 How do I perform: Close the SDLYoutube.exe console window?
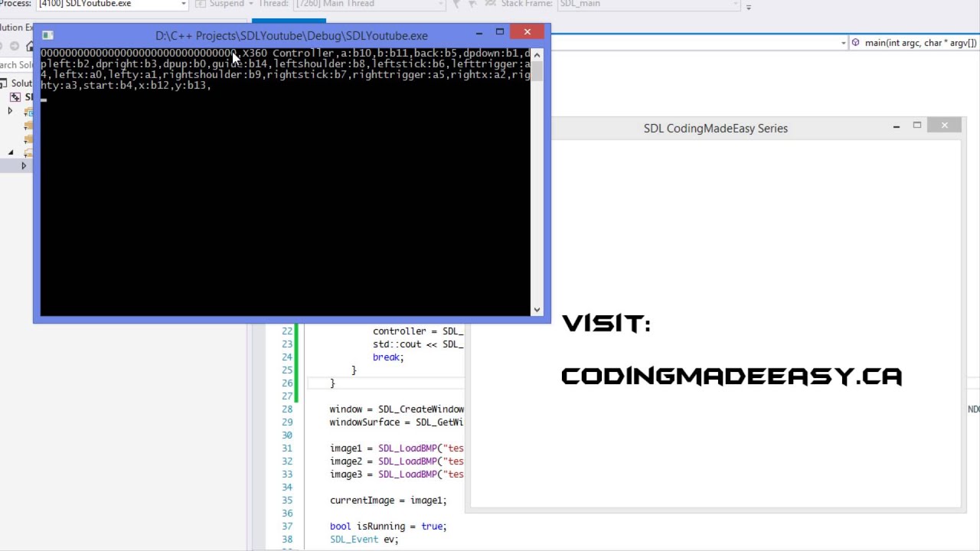point(528,32)
